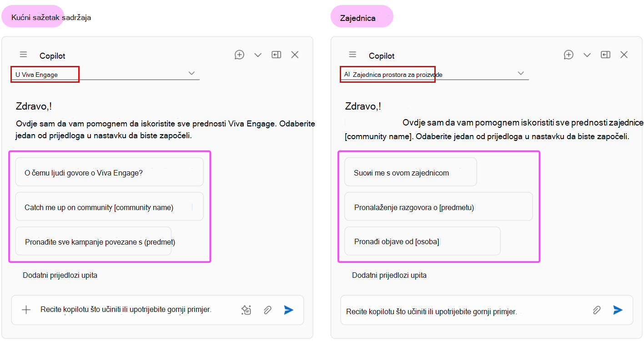
Task: Pick the 'Pronađi objave od [osoba]' suggestion
Action: (x=423, y=241)
